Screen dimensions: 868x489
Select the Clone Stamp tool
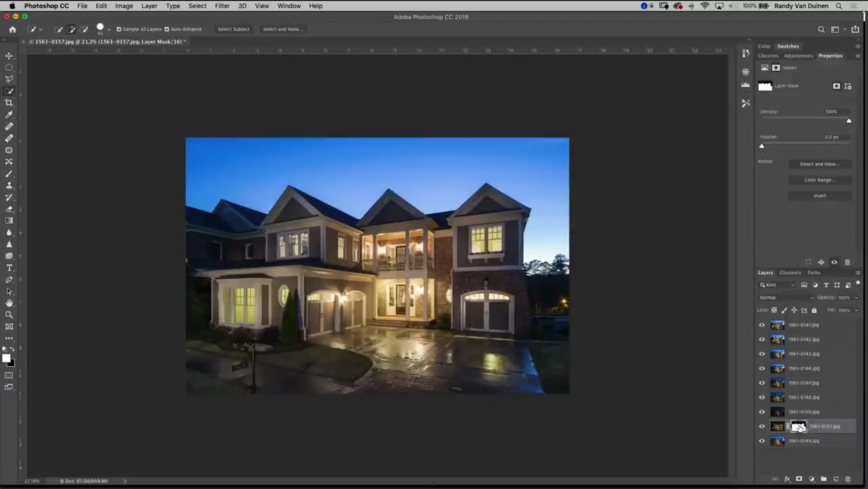point(9,185)
